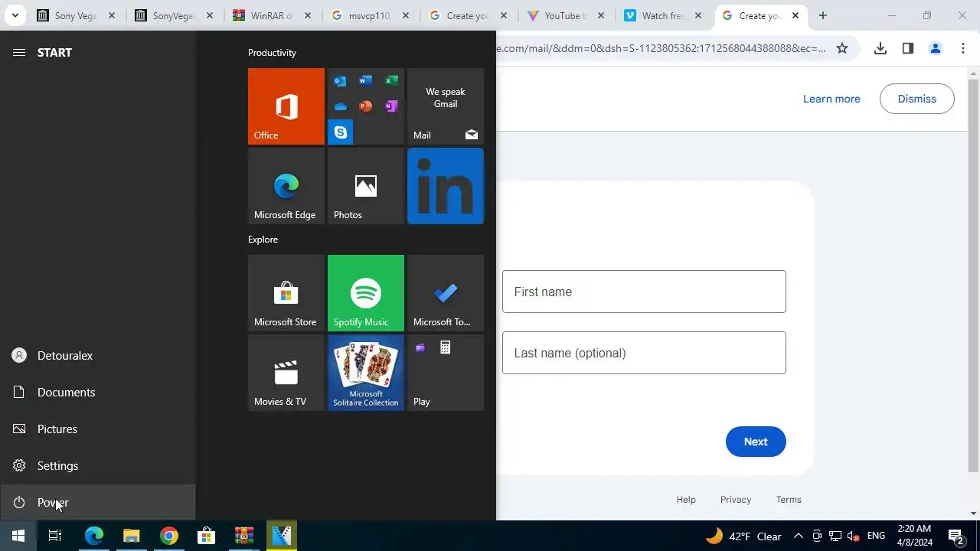980x551 pixels.
Task: Show hidden system tray icons
Action: 798,536
